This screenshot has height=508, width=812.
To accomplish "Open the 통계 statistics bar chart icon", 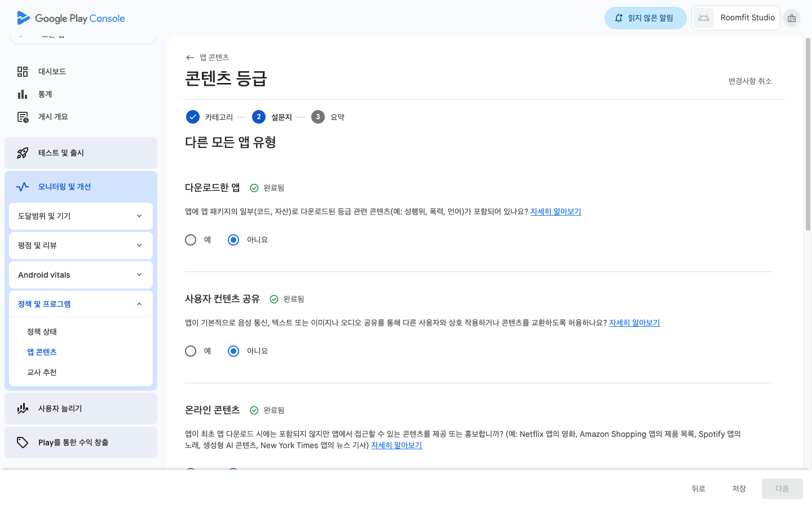I will pos(23,94).
